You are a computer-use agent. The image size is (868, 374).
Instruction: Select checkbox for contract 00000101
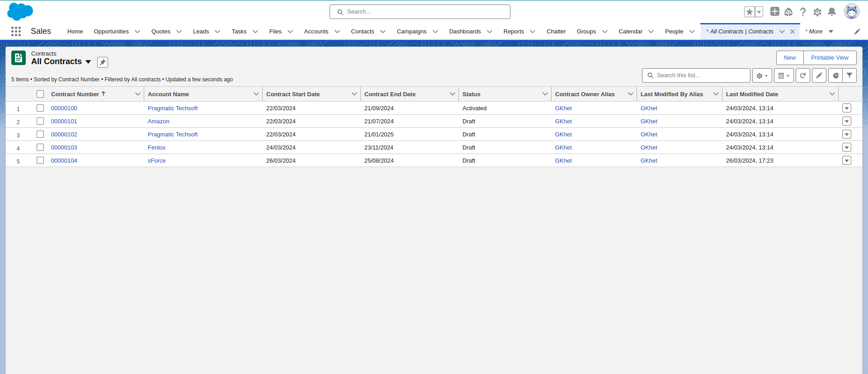(x=40, y=121)
